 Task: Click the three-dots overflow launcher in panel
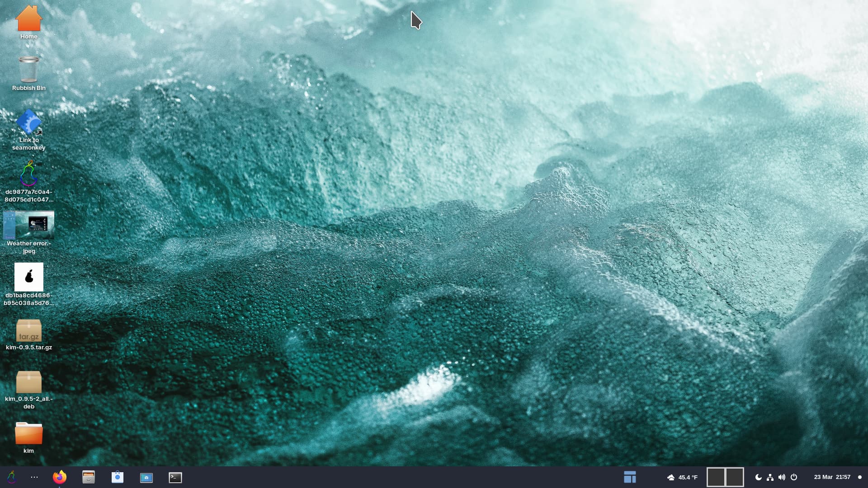coord(34,477)
